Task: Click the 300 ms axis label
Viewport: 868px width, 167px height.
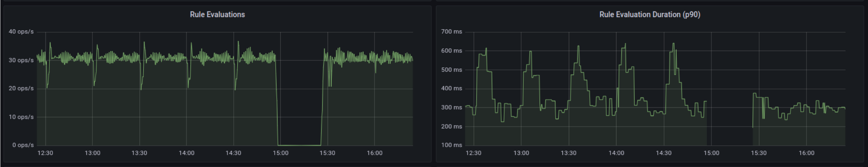Action: coord(452,107)
